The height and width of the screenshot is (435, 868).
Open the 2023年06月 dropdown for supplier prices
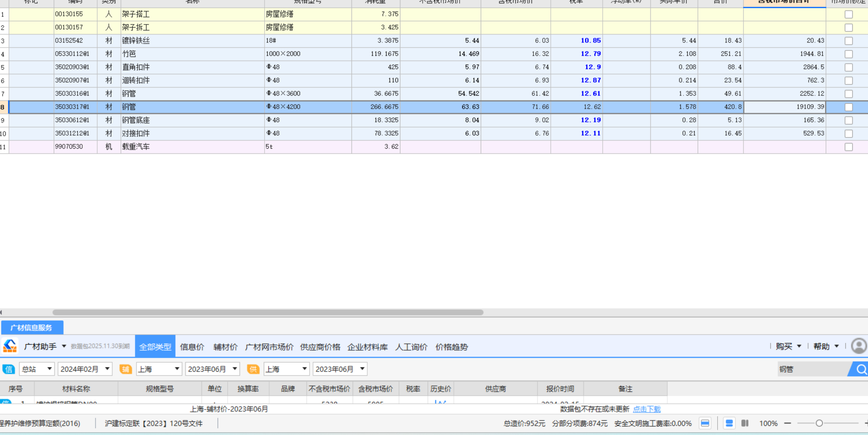pos(340,369)
